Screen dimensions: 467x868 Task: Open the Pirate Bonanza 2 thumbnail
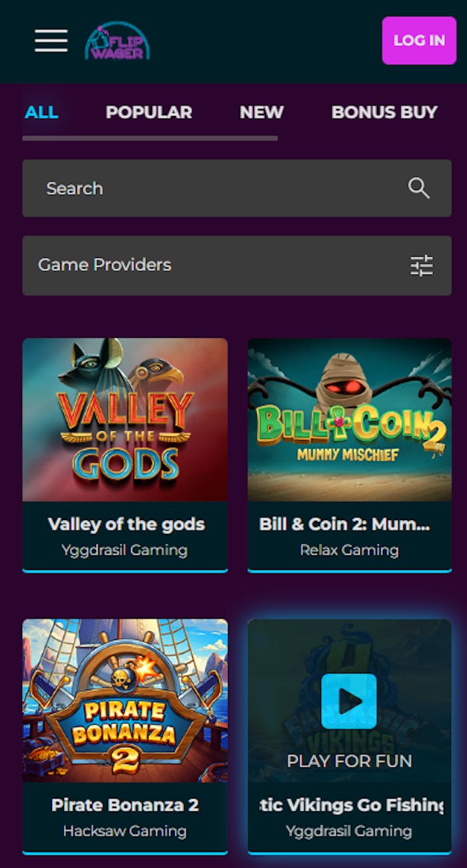(x=125, y=701)
